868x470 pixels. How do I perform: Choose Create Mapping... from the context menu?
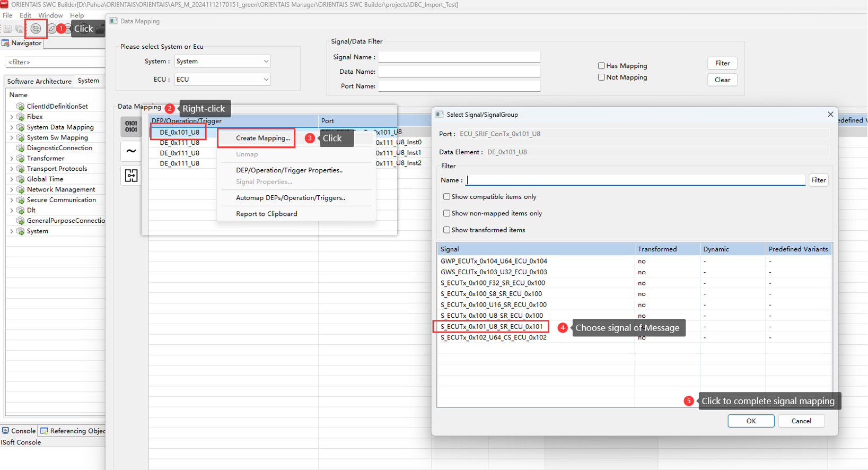point(262,138)
